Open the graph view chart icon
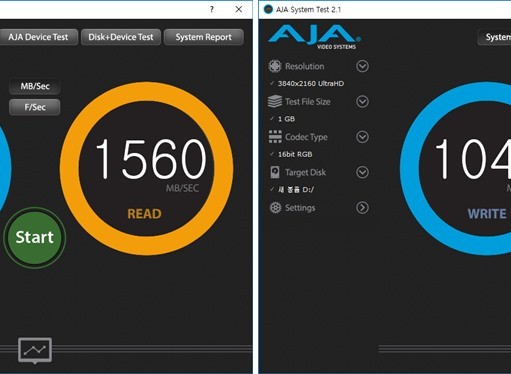 point(35,350)
